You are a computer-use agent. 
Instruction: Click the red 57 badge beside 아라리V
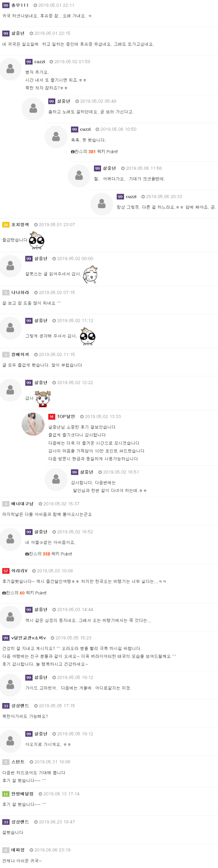point(6,571)
